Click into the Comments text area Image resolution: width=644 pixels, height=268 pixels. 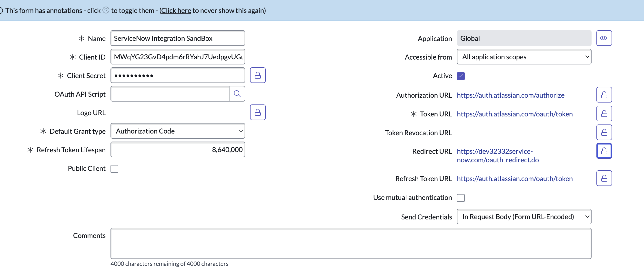pyautogui.click(x=351, y=243)
